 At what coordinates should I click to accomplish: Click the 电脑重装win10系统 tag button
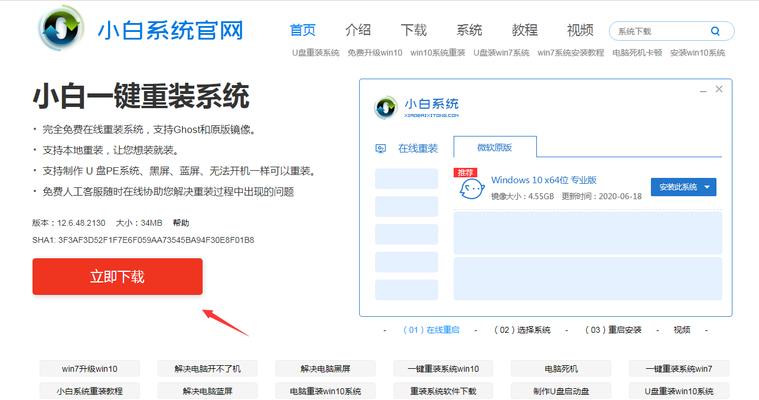tap(325, 391)
